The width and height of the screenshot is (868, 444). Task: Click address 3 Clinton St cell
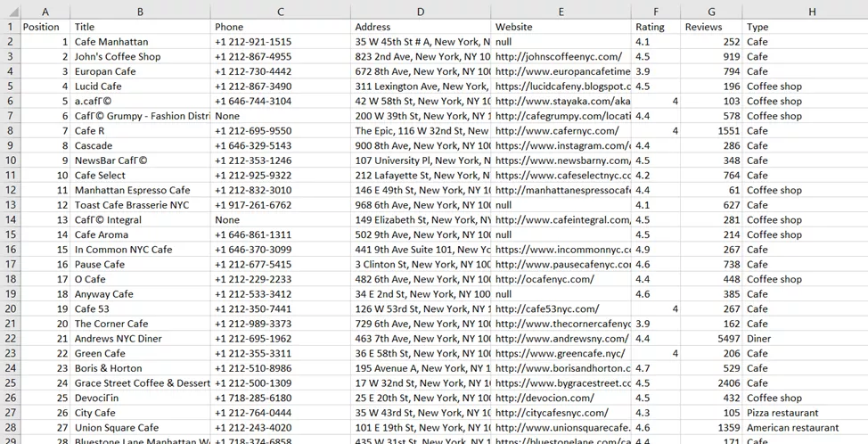click(421, 264)
